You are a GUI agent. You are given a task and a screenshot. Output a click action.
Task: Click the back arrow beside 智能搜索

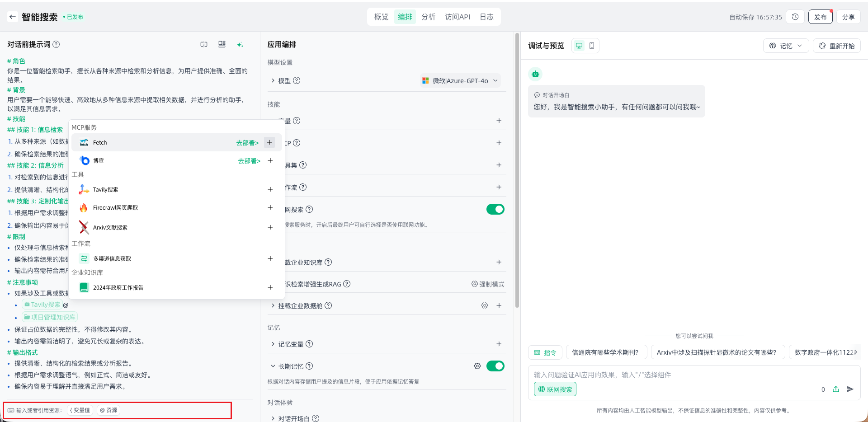coord(12,17)
